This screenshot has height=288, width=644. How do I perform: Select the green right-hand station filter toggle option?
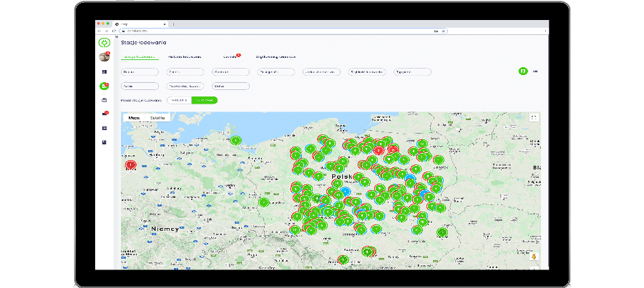tap(205, 100)
